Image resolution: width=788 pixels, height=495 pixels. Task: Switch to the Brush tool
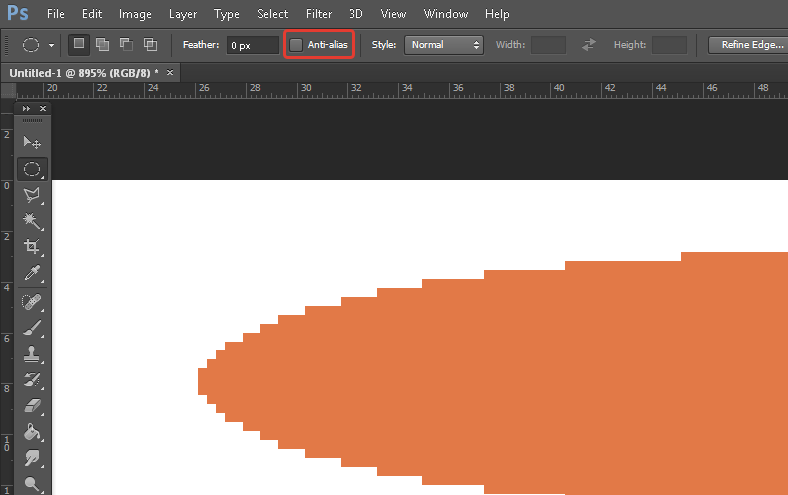tap(32, 327)
